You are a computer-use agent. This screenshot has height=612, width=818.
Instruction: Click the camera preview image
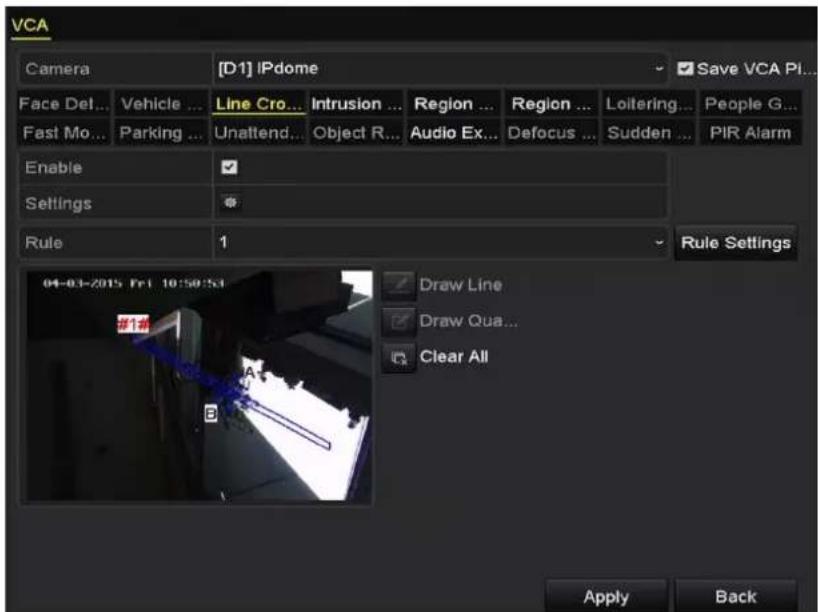(199, 386)
